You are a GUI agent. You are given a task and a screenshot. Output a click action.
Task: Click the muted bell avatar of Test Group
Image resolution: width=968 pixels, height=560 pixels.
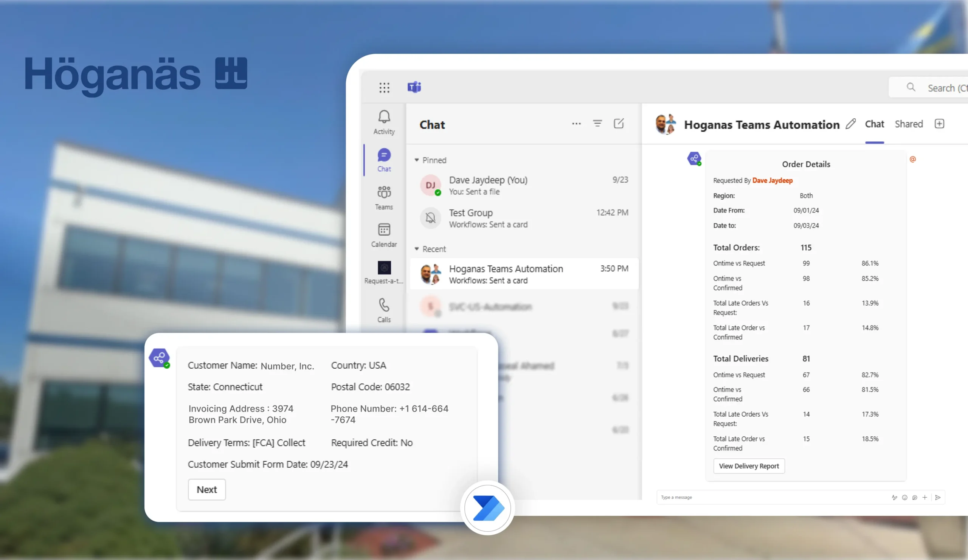click(430, 218)
